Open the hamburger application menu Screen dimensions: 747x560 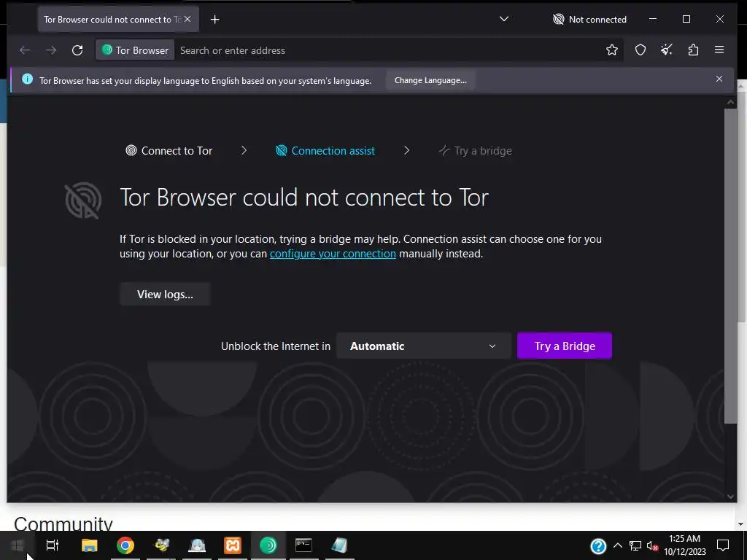719,50
